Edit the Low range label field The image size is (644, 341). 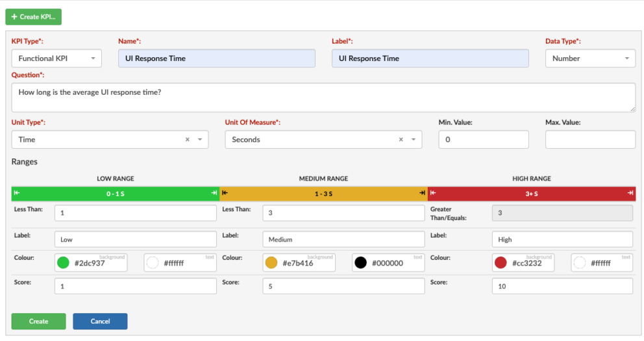tap(136, 239)
